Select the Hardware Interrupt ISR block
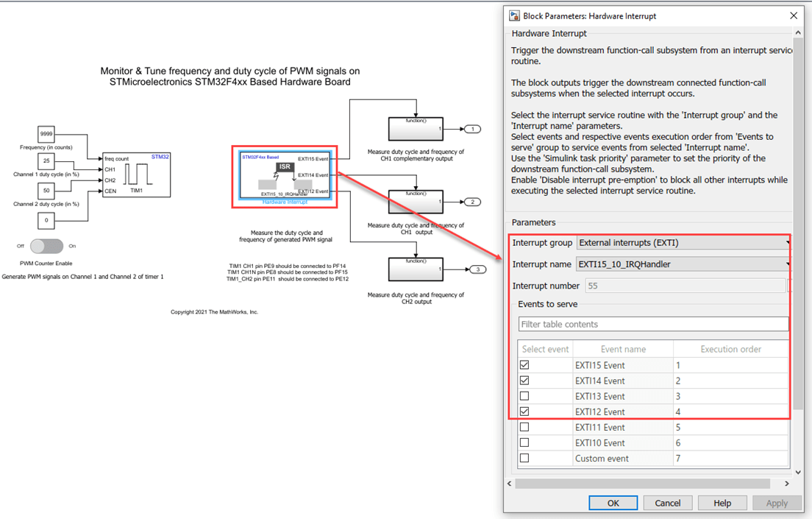The image size is (812, 519). pos(285,175)
